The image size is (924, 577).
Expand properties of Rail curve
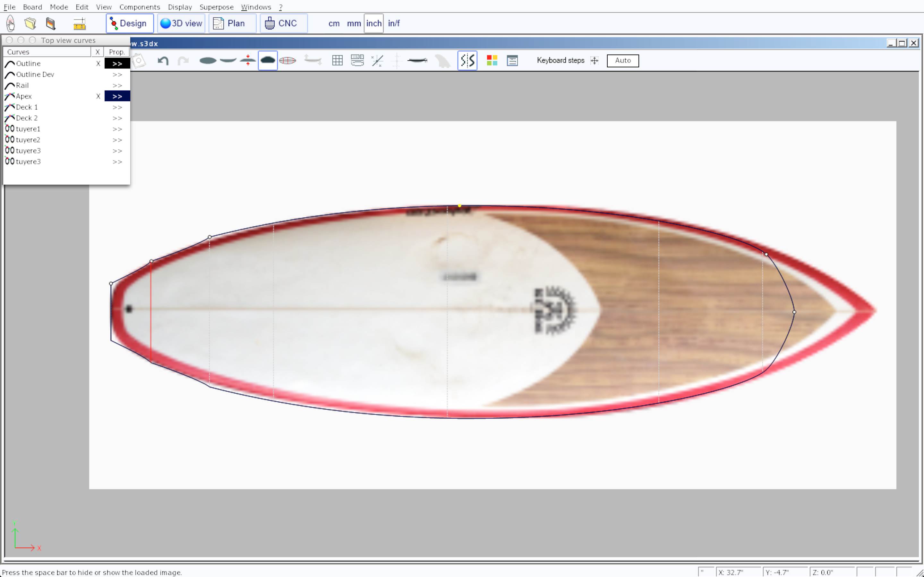pos(117,86)
